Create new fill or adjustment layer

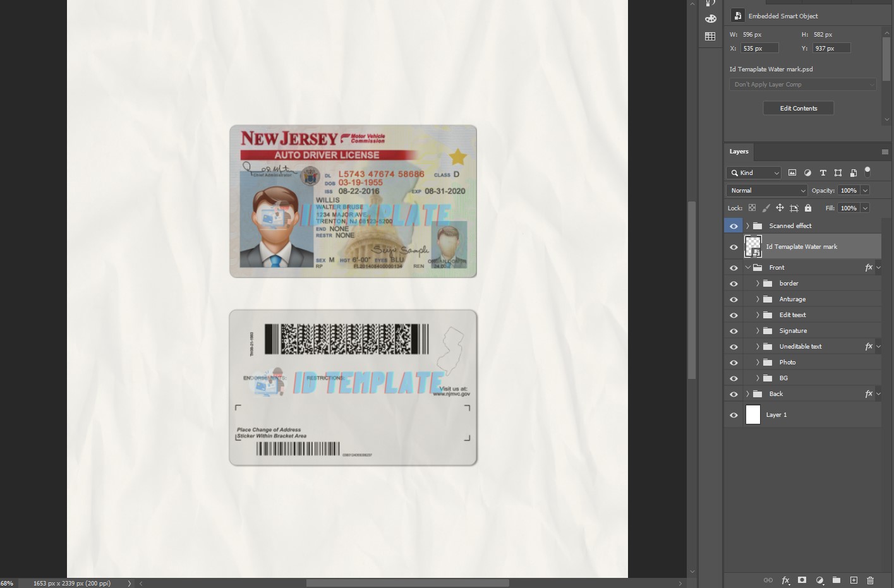click(x=819, y=580)
